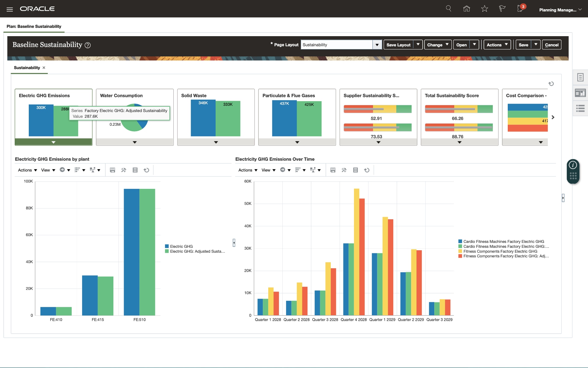Open the hamburger navigator menu
588x368 pixels.
coord(10,9)
